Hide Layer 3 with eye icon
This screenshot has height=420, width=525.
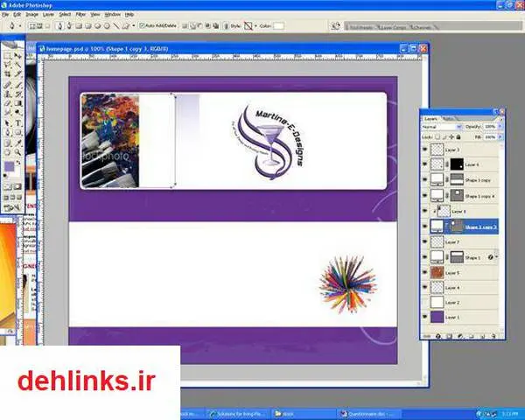tap(425, 150)
